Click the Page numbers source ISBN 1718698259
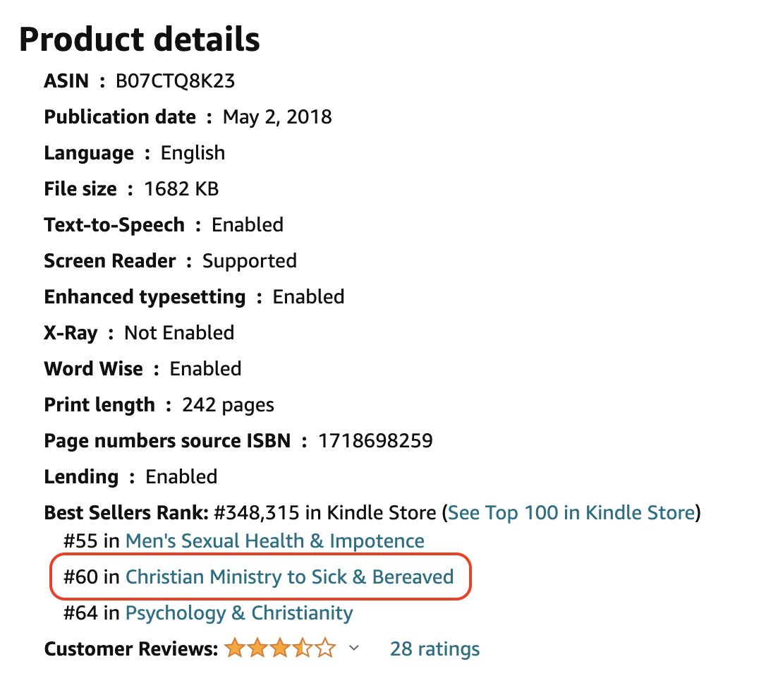 pos(375,441)
